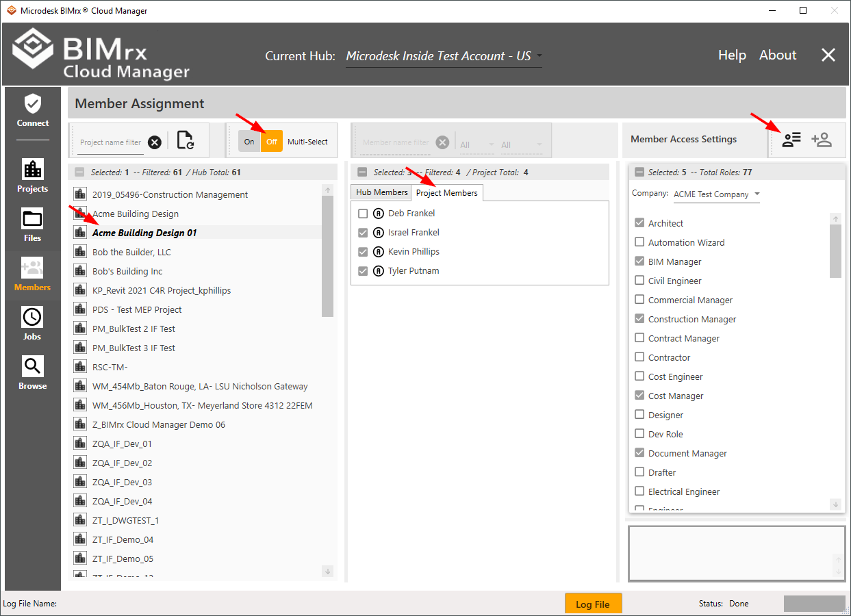Click the project name filter field
The height and width of the screenshot is (616, 851).
point(110,142)
